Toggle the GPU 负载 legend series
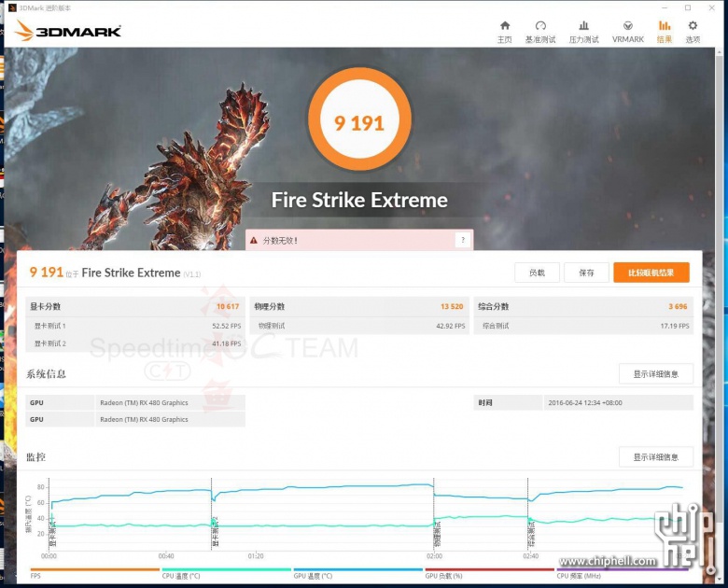Screen dimensions: 728x588 click(x=489, y=573)
